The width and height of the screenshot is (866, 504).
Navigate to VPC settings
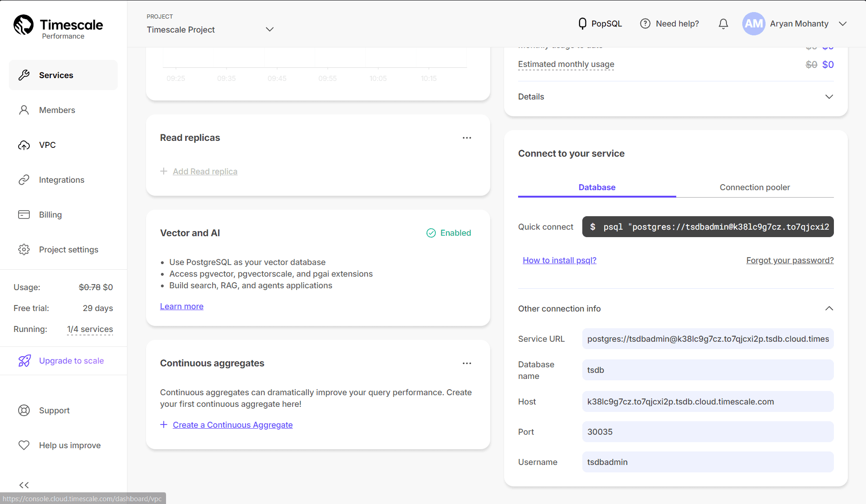(x=47, y=145)
